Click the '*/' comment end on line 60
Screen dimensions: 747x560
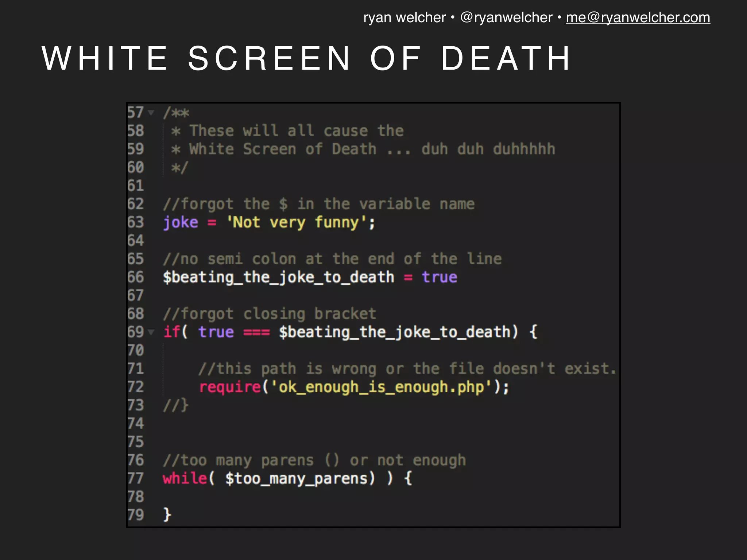[180, 168]
